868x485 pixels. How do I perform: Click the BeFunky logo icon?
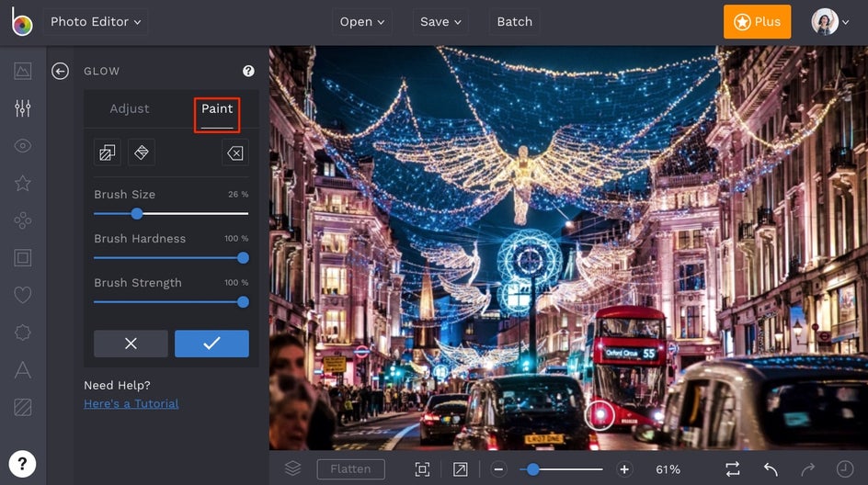[x=21, y=21]
